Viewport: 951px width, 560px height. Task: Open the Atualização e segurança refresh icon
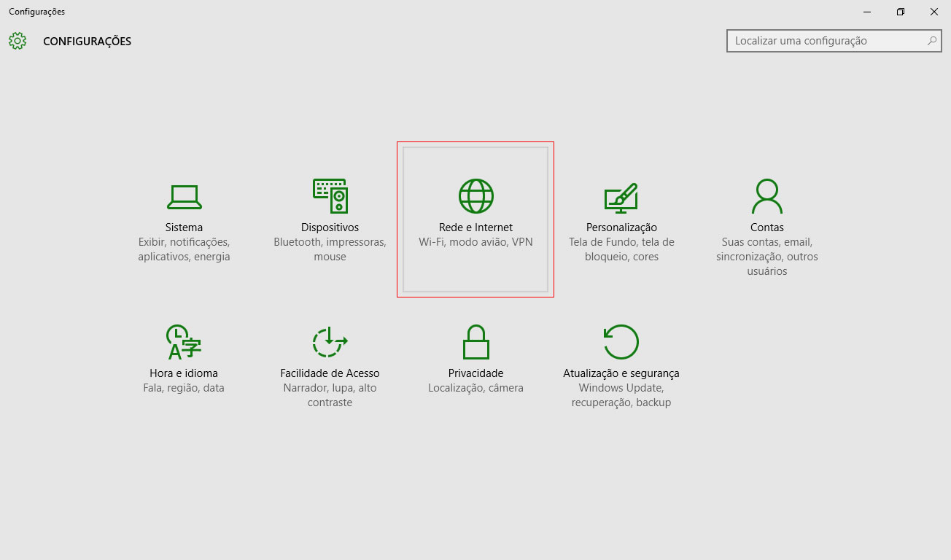[621, 341]
